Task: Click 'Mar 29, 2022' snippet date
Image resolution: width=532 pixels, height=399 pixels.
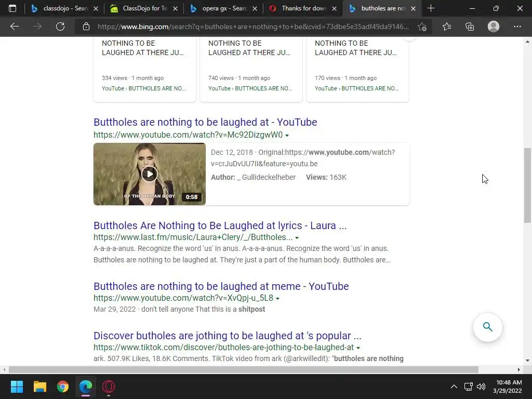Action: click(114, 309)
